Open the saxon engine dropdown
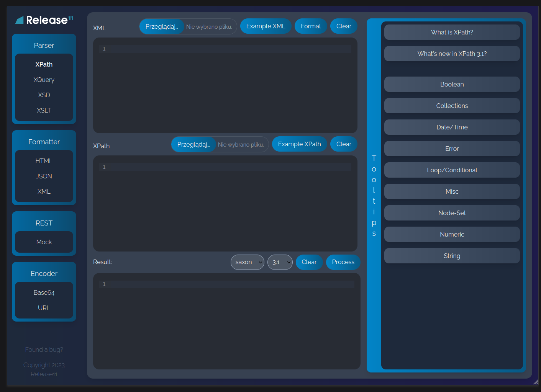The image size is (541, 392). 247,262
